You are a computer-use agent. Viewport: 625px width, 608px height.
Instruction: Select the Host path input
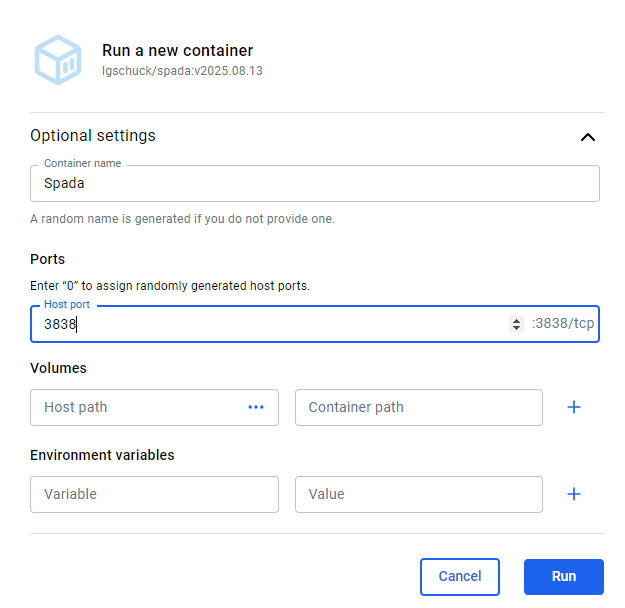click(x=138, y=407)
